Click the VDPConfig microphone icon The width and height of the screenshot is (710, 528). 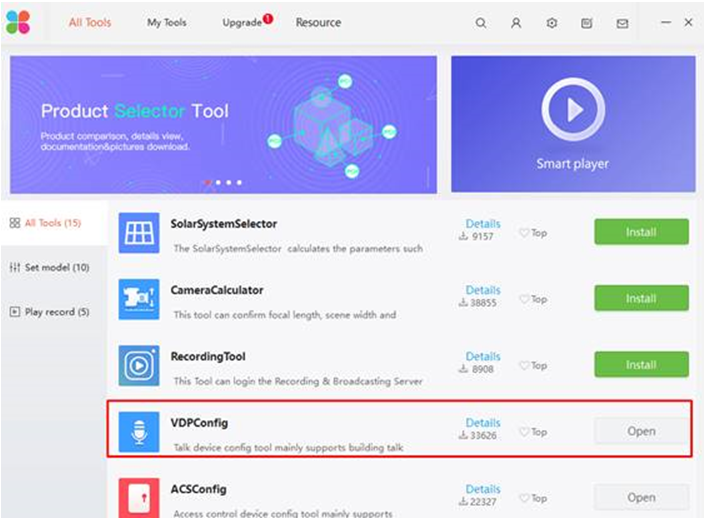(x=139, y=432)
